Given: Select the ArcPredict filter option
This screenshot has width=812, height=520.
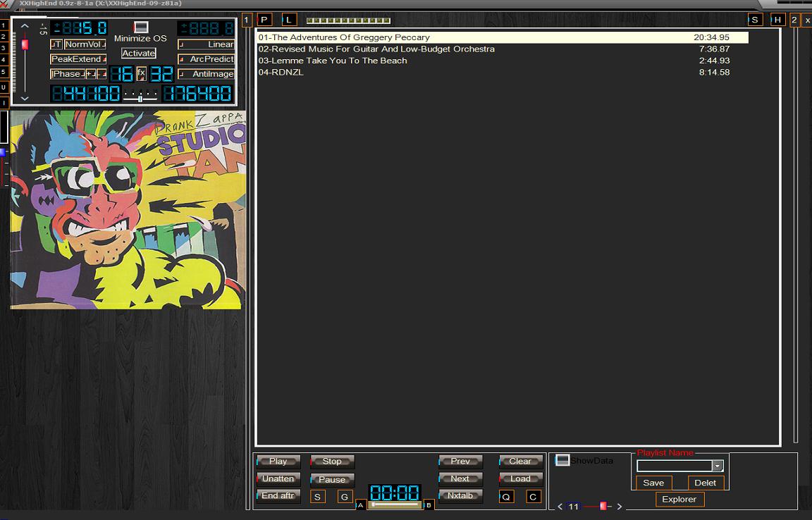Looking at the screenshot, I should click(x=206, y=59).
